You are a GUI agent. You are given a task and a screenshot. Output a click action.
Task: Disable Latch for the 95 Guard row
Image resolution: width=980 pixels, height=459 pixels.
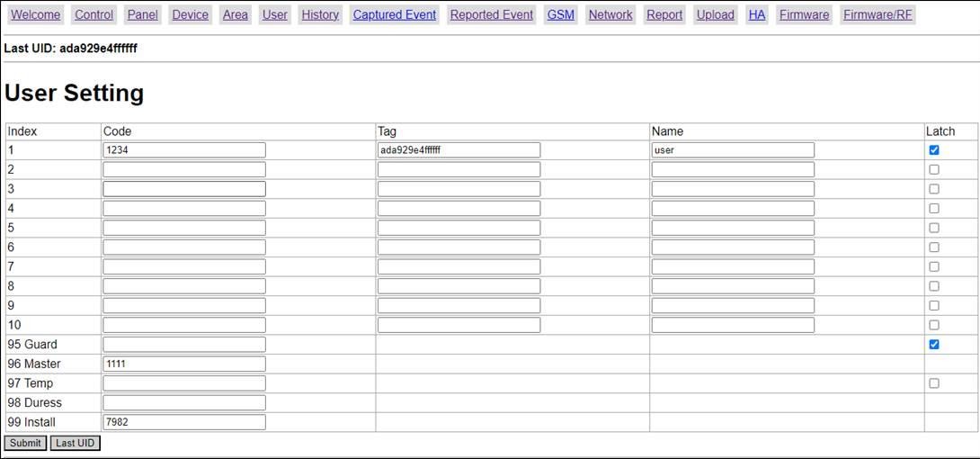pos(934,345)
